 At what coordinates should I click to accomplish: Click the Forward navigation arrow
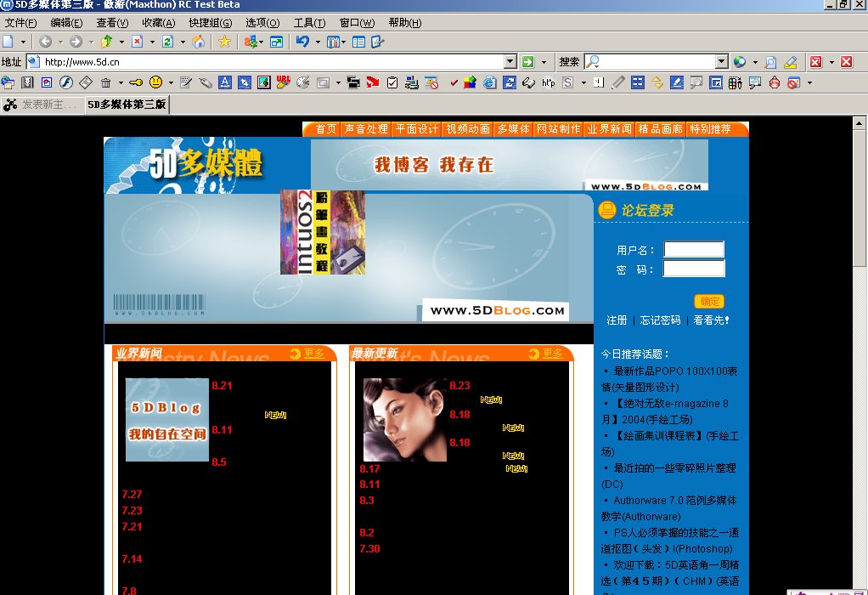(x=76, y=42)
